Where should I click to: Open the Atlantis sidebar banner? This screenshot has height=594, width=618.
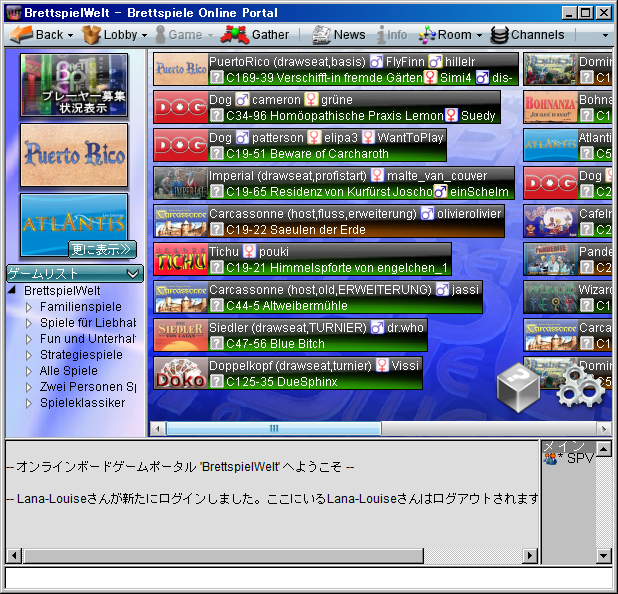point(74,225)
